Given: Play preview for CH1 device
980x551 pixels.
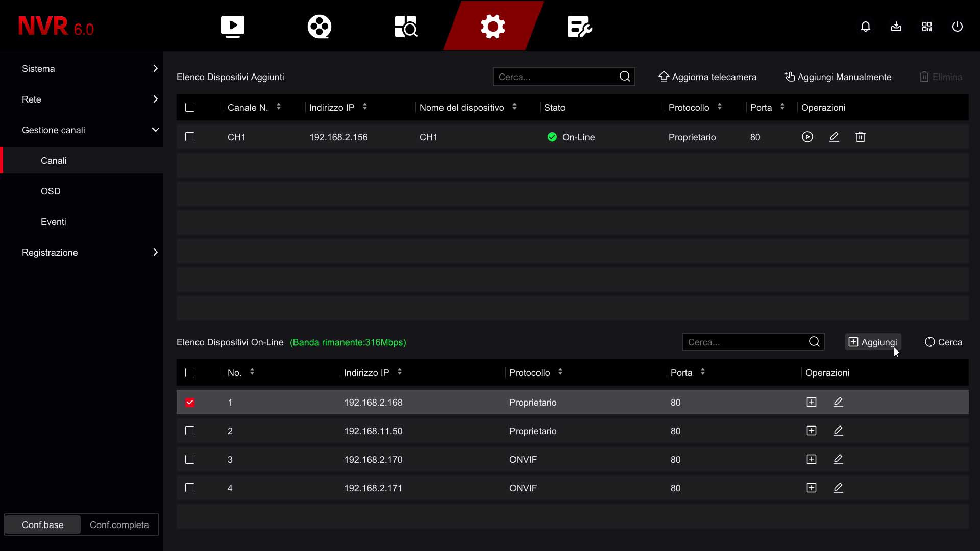Looking at the screenshot, I should pos(807,137).
